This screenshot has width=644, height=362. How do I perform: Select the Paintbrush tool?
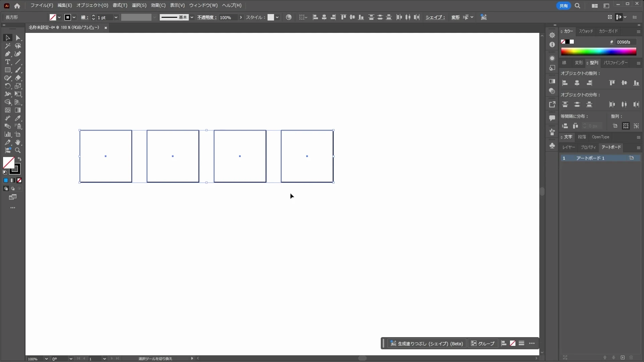[x=18, y=70]
